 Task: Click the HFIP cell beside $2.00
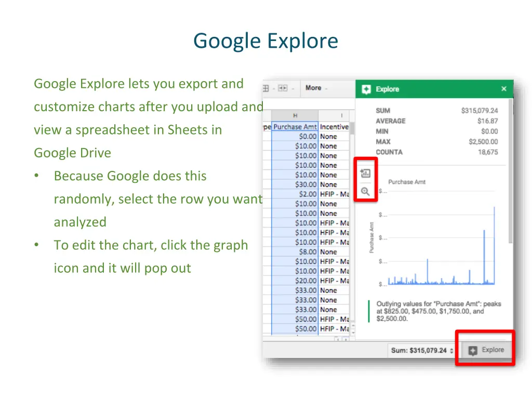(334, 194)
